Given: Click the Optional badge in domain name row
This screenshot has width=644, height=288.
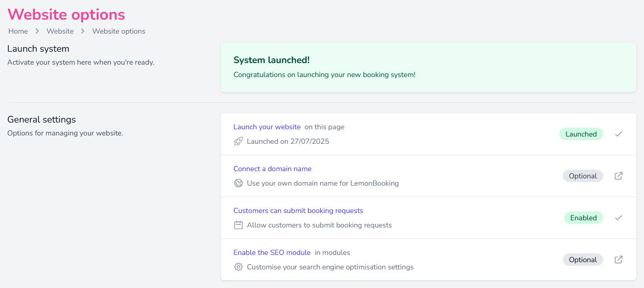Looking at the screenshot, I should click(x=582, y=176).
